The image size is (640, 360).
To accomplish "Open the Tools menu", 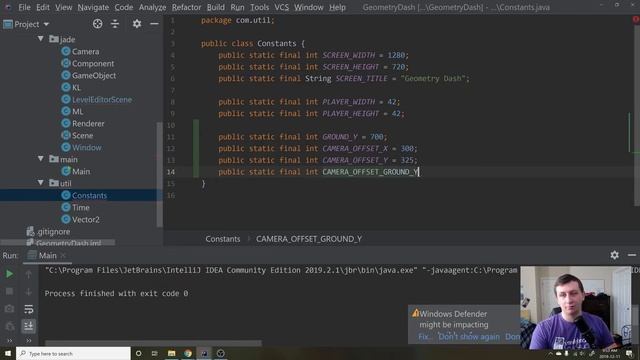I will coord(260,7).
